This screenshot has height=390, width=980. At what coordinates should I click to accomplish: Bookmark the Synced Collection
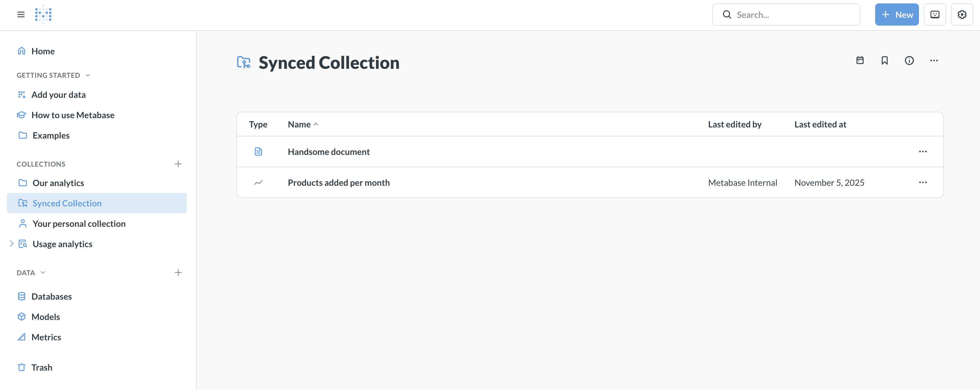[884, 60]
